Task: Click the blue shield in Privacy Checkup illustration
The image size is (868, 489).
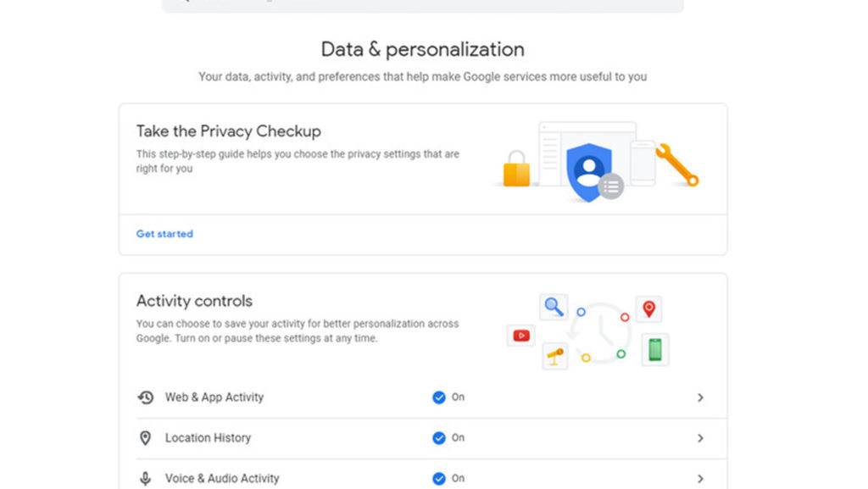Action: pos(588,171)
